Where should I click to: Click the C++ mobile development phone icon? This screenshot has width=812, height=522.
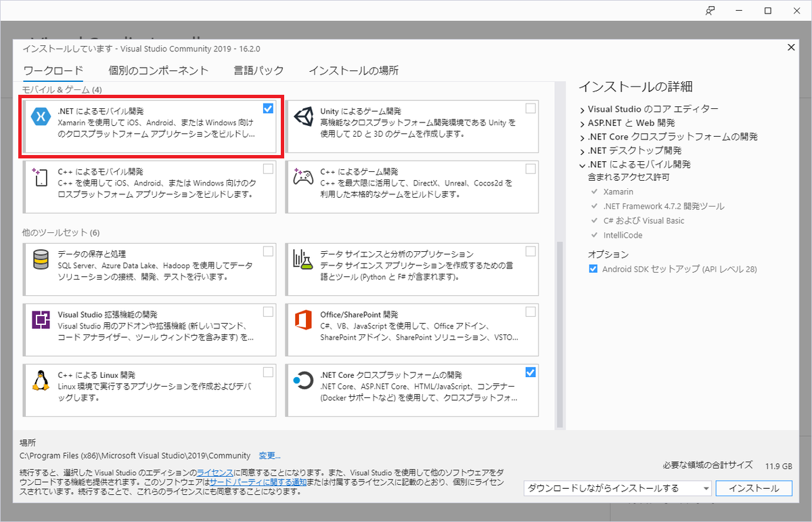(x=40, y=178)
